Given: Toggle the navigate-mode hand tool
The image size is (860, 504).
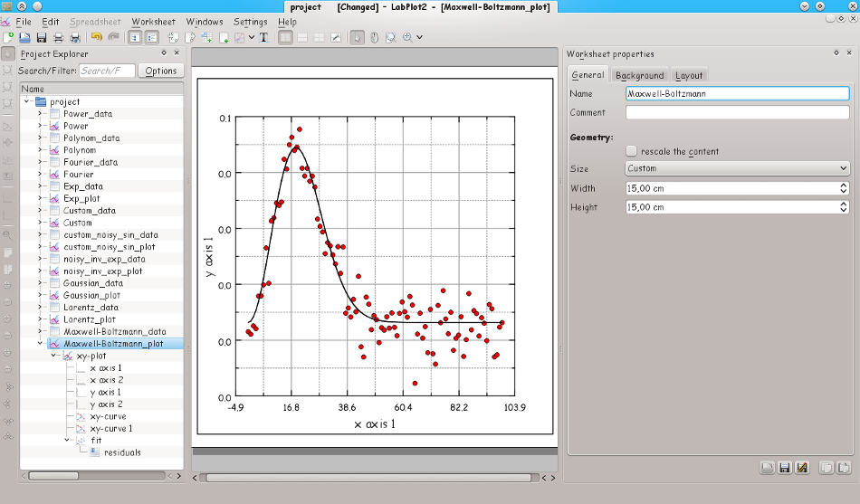Looking at the screenshot, I should tap(374, 37).
